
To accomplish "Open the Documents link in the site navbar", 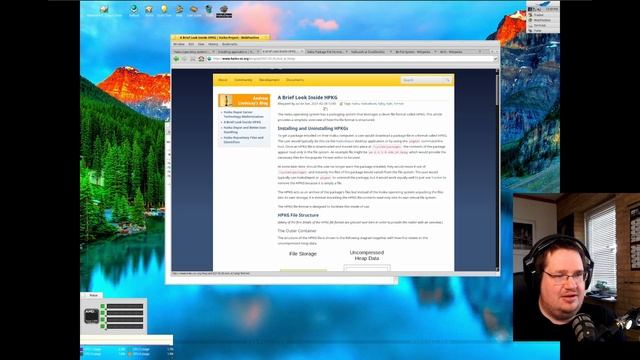I will coord(295,80).
